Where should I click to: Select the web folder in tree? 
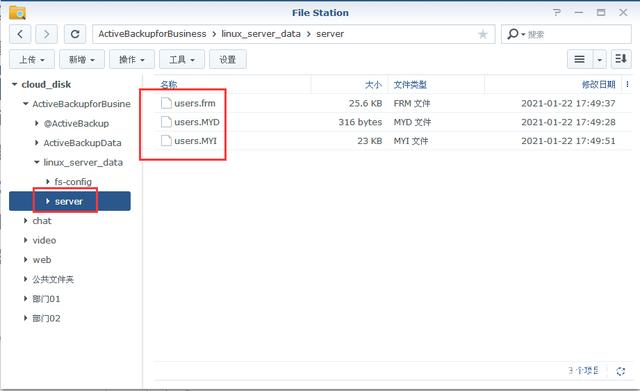pos(42,260)
